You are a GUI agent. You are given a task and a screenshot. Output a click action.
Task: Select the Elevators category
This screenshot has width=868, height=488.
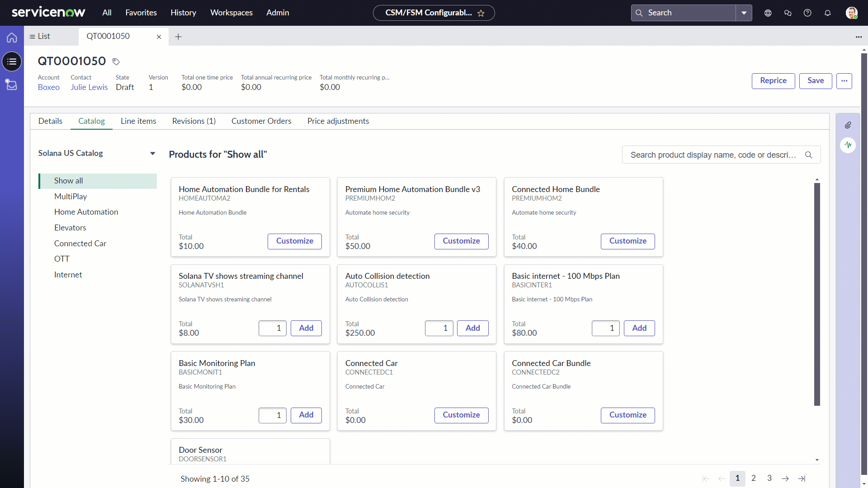(98, 228)
